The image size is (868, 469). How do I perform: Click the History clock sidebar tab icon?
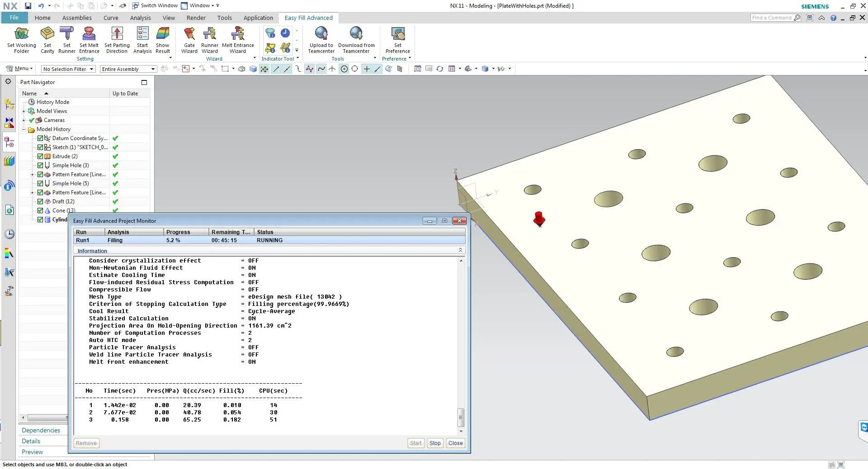click(9, 234)
